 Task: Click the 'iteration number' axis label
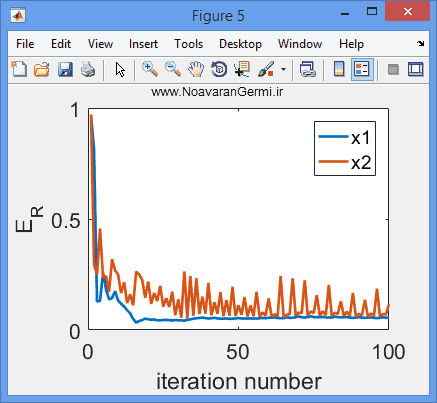coord(239,381)
